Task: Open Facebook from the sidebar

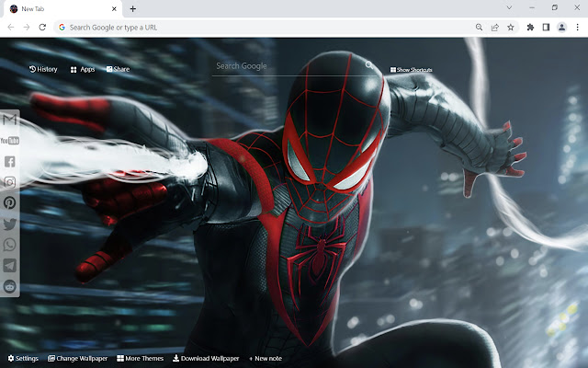Action: click(10, 162)
